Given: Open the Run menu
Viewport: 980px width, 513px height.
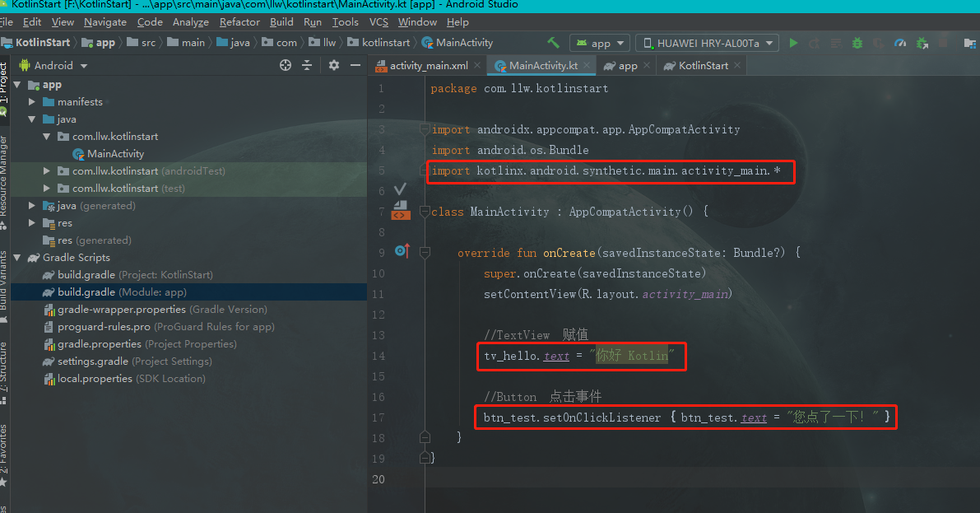Looking at the screenshot, I should [313, 22].
